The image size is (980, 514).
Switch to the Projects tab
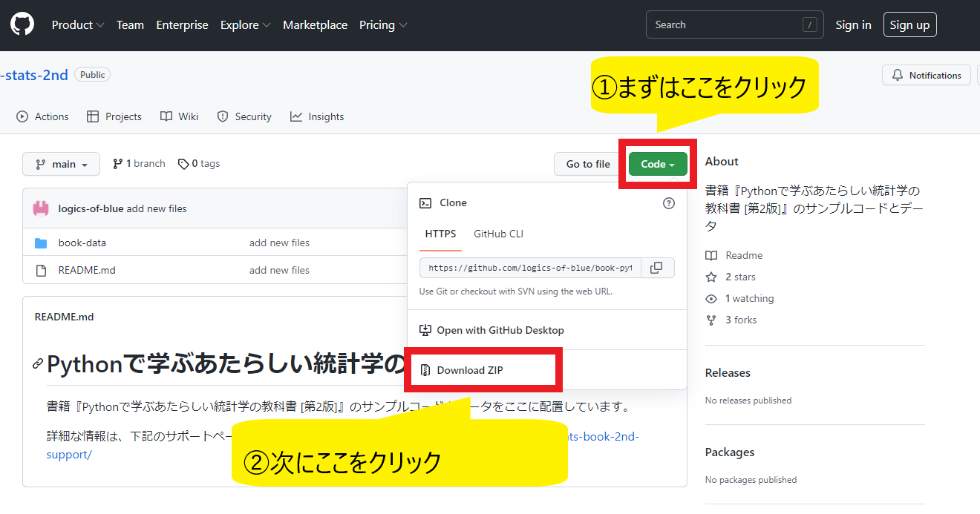click(114, 116)
